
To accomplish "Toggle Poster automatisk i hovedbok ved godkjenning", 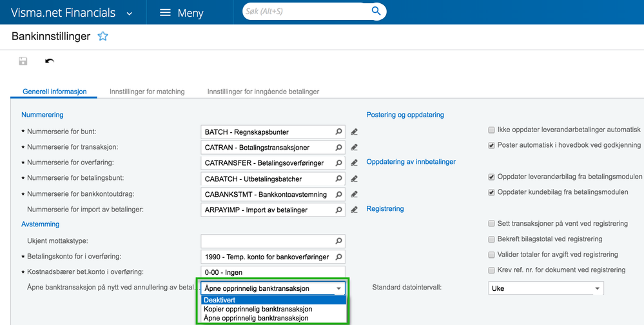I will click(x=491, y=146).
